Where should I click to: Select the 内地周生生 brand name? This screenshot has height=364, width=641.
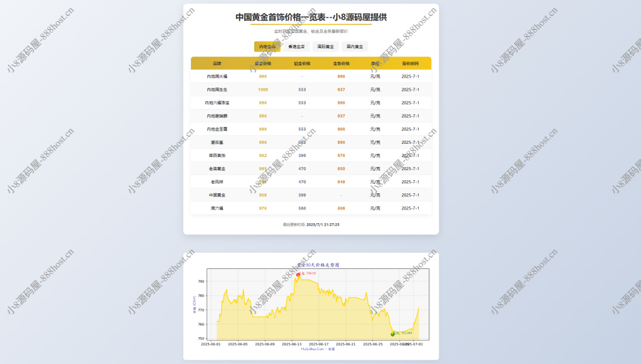pos(217,89)
